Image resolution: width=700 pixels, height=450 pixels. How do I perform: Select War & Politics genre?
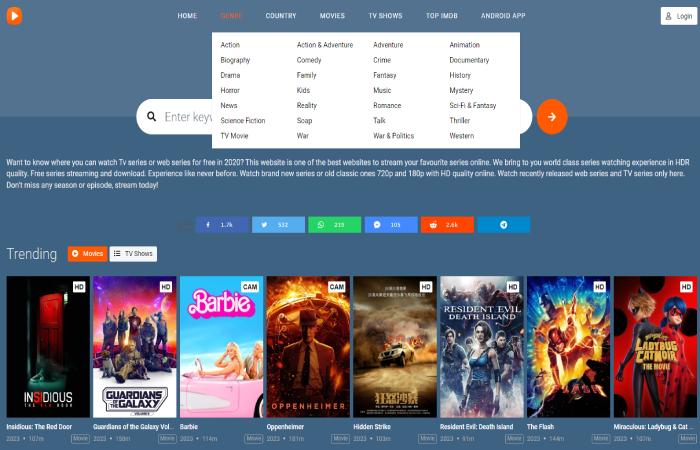(393, 136)
